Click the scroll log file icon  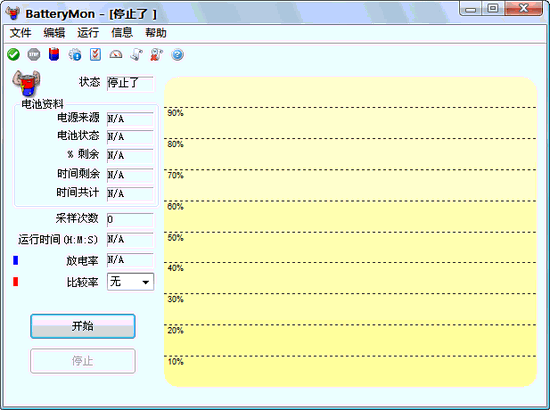click(136, 54)
